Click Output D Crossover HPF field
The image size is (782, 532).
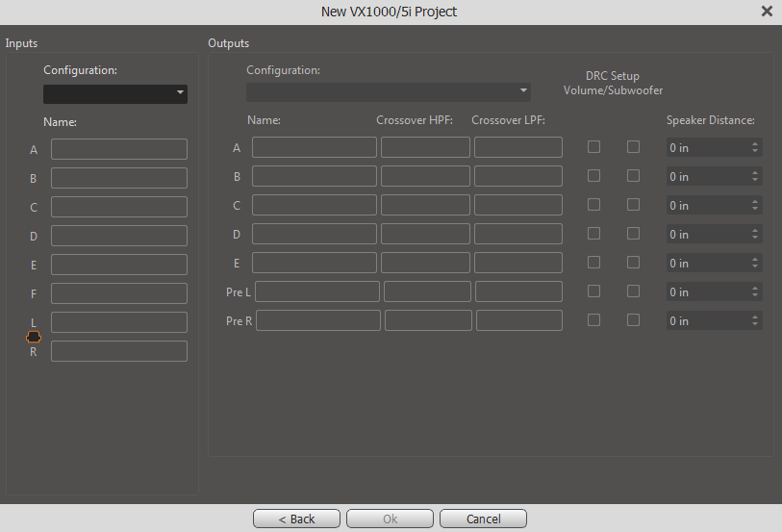coord(425,235)
